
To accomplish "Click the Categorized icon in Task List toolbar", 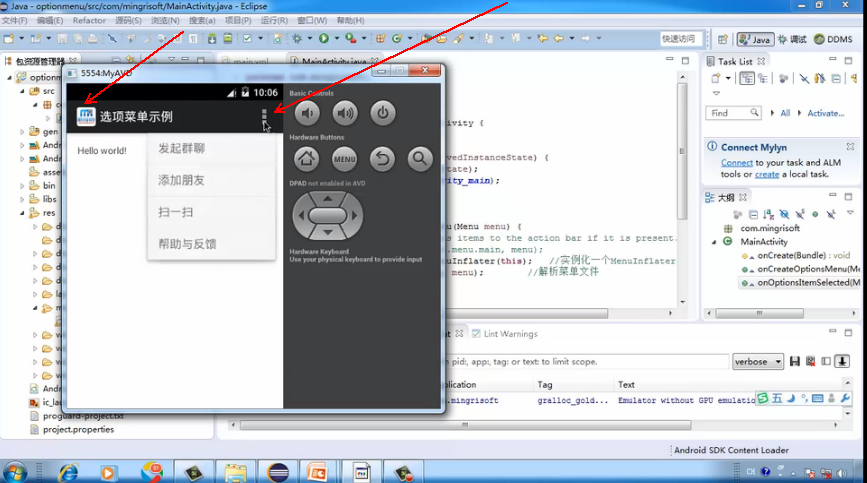I will [747, 78].
